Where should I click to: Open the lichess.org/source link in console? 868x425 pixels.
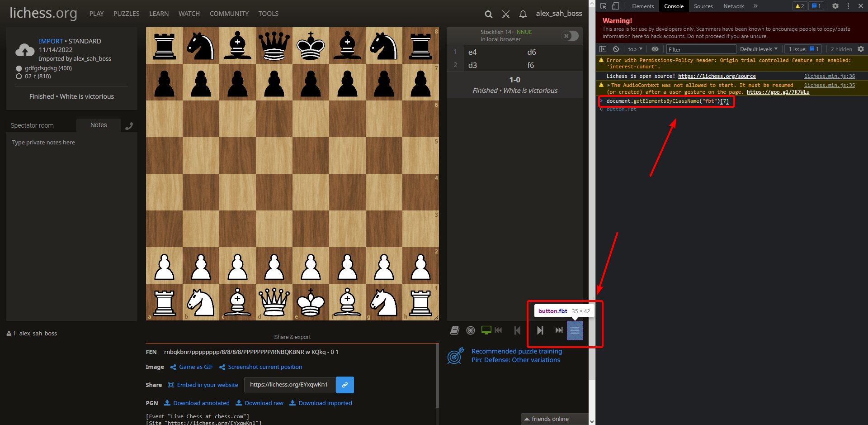coord(717,76)
